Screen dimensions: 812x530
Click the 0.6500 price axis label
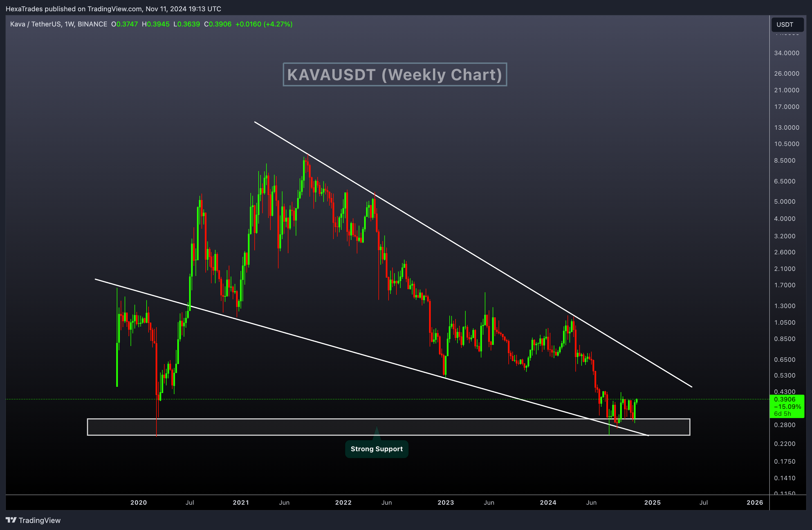[x=784, y=360]
